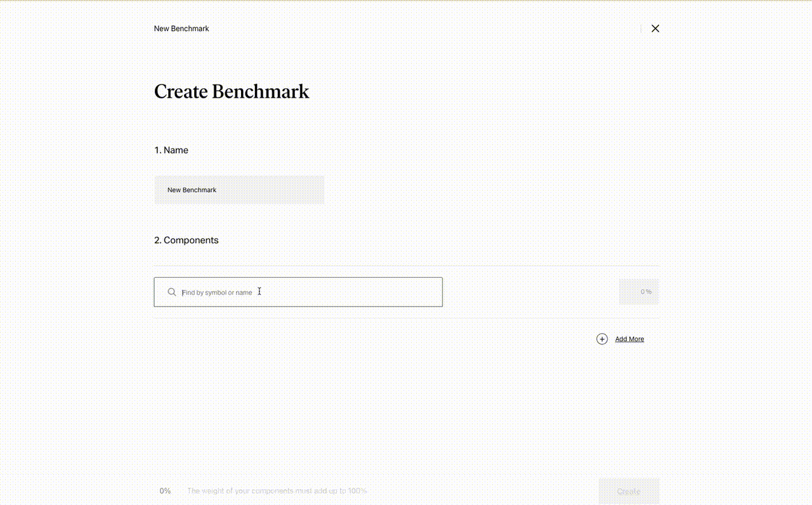
Task: Click the Create button
Action: pos(629,491)
